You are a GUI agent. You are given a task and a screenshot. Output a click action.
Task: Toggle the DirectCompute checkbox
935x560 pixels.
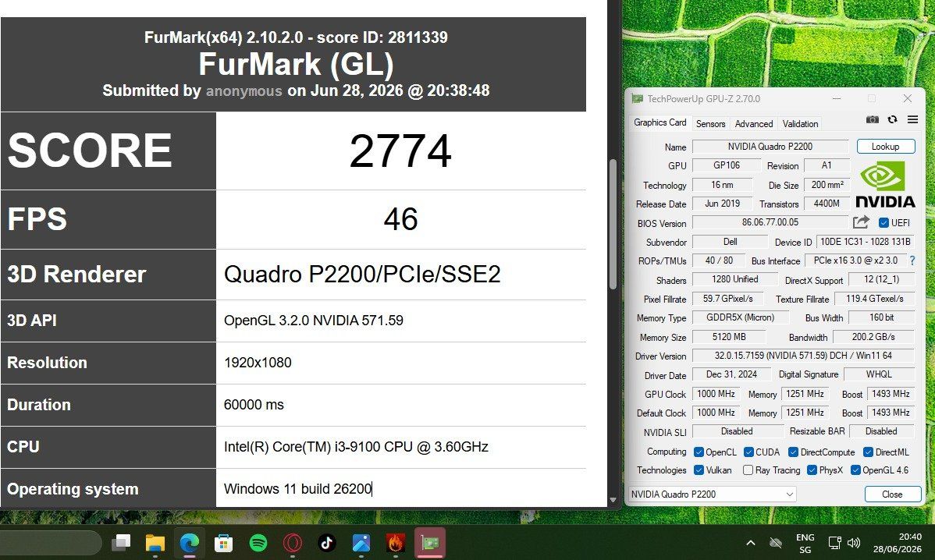pyautogui.click(x=793, y=452)
